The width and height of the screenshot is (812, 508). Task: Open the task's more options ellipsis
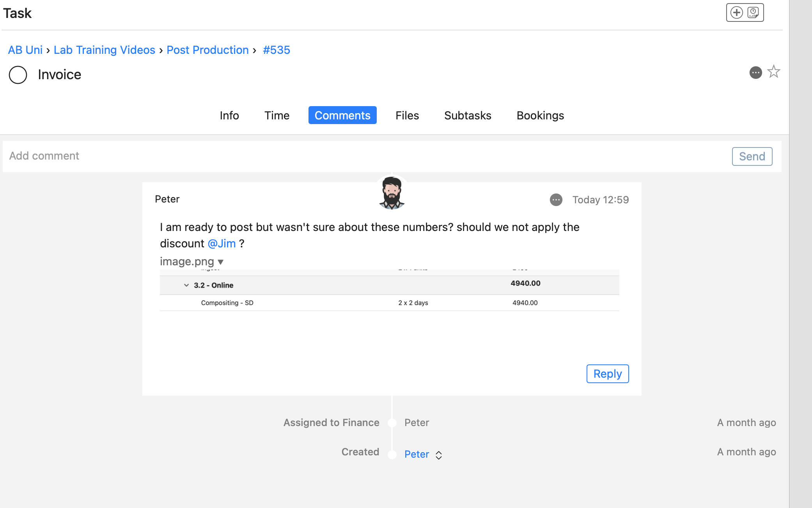[x=755, y=73]
